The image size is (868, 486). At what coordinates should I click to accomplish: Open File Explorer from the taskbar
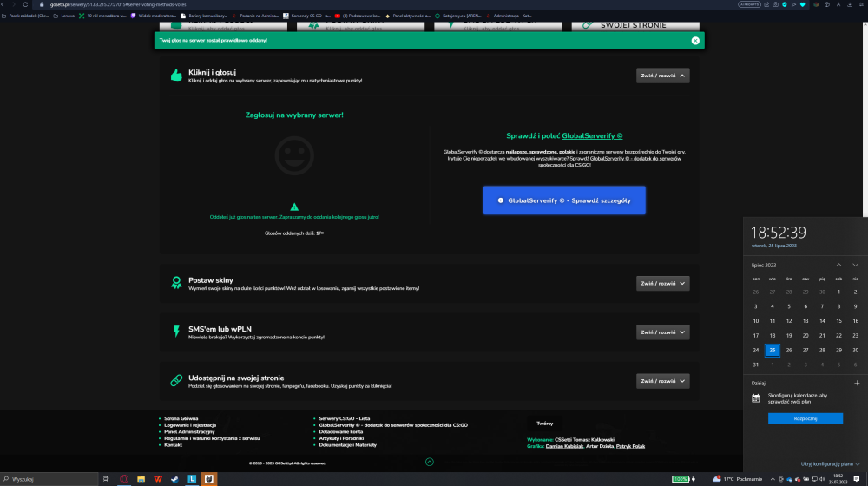click(x=141, y=479)
